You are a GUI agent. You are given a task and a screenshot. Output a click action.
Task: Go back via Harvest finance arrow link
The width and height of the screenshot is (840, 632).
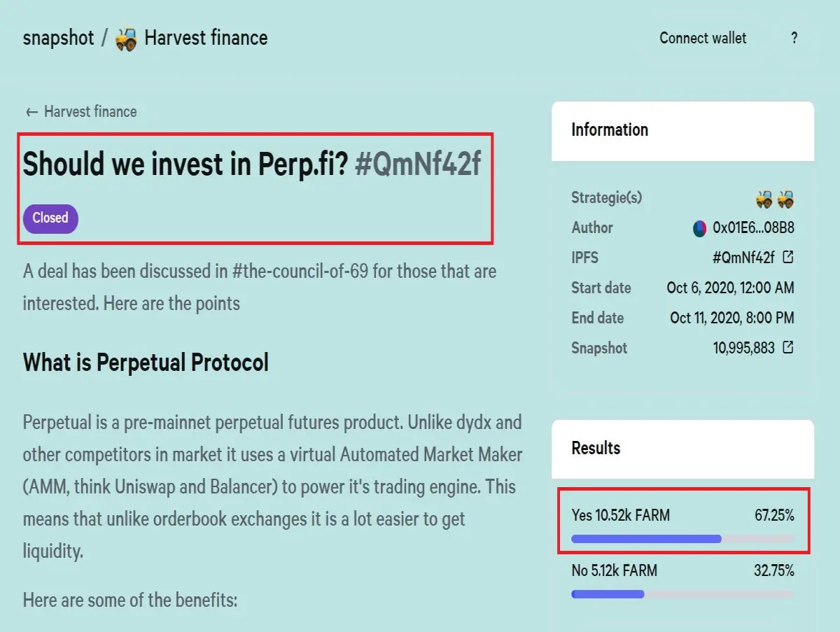point(81,111)
